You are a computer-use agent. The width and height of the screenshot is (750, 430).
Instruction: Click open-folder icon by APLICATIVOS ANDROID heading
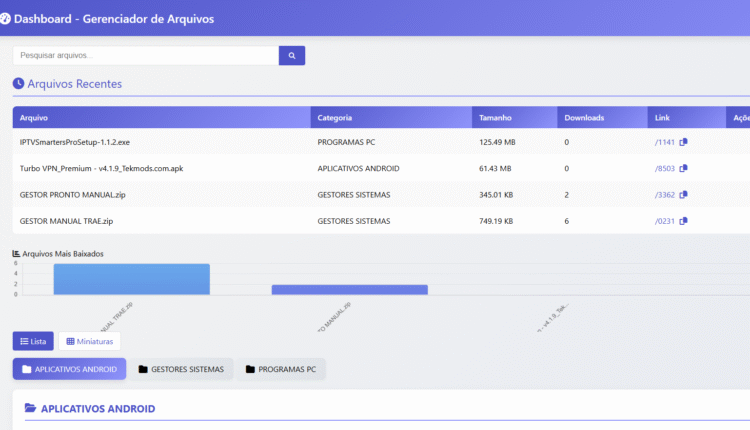click(30, 408)
